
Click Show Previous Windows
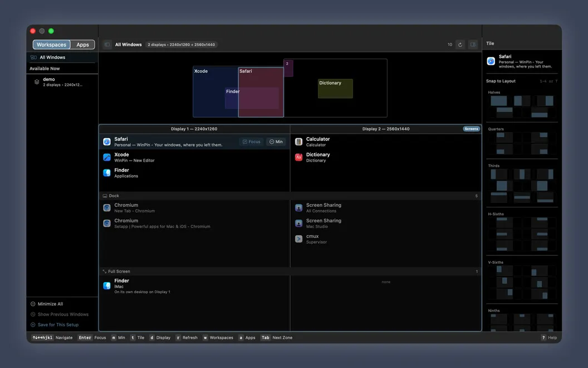click(x=60, y=314)
